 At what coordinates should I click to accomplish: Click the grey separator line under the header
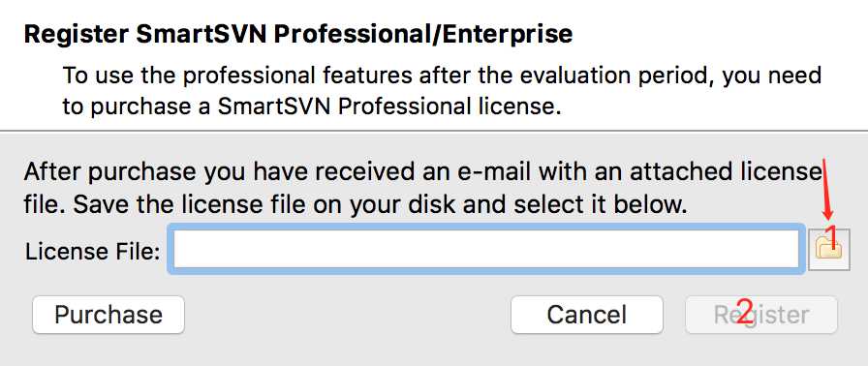434,131
